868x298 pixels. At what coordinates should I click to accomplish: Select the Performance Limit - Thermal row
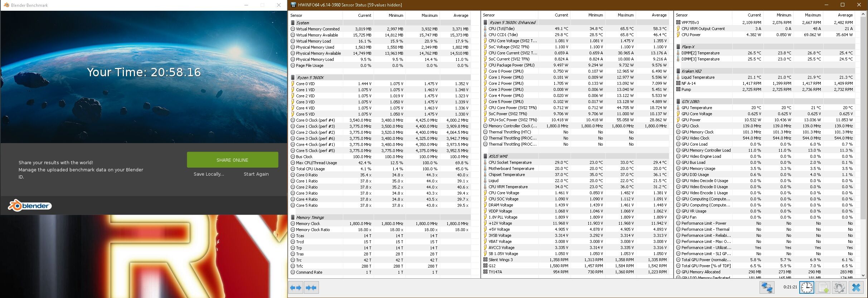(765, 229)
